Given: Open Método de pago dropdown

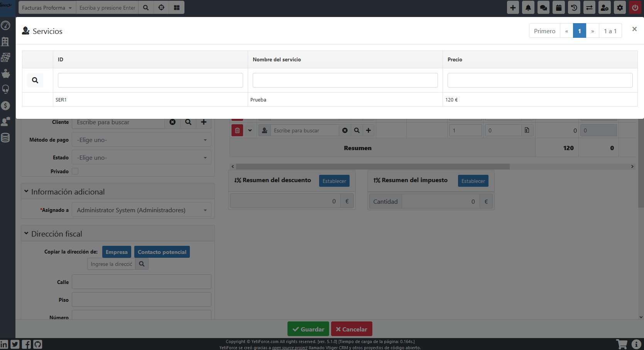Looking at the screenshot, I should point(142,140).
